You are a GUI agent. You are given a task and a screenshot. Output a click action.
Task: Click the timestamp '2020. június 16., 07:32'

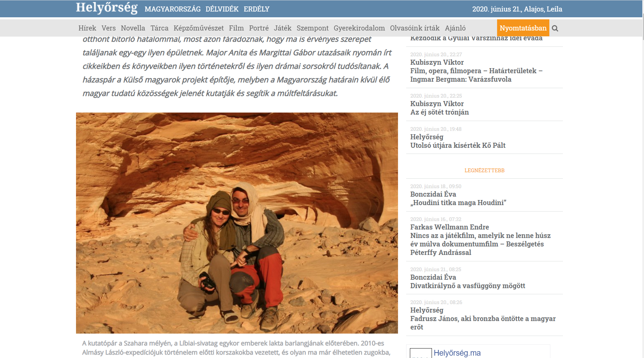click(436, 219)
